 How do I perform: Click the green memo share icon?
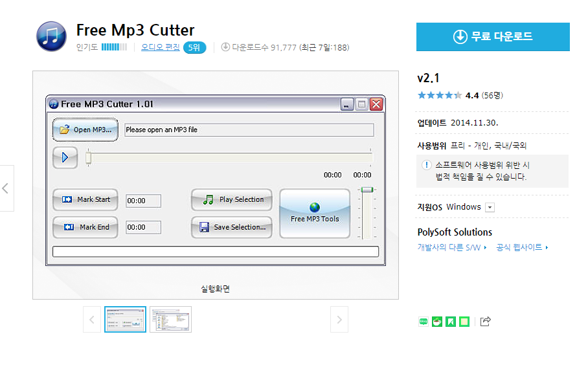[x=464, y=322]
